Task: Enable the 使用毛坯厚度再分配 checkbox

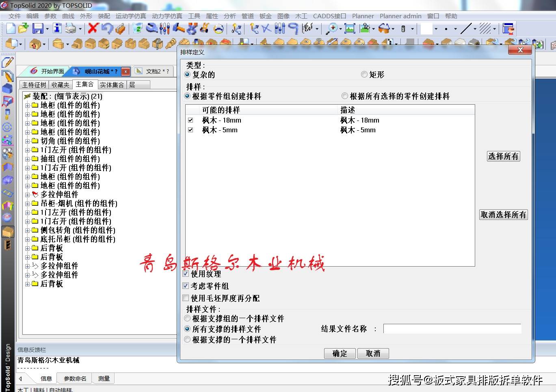Action: [x=186, y=298]
